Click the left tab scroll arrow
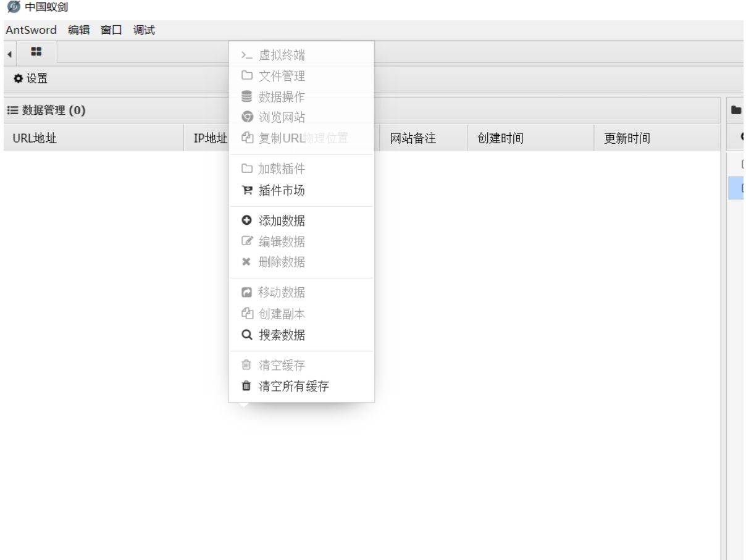The image size is (746, 560). 9,54
